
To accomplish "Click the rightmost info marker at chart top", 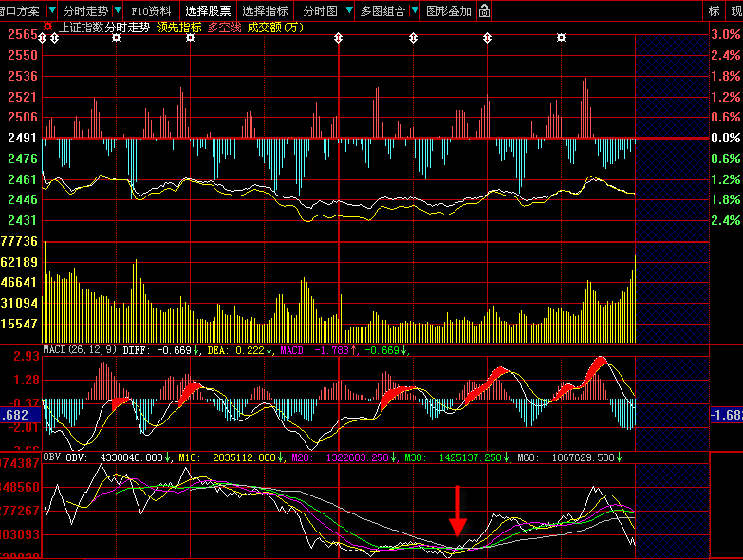I will click(561, 37).
